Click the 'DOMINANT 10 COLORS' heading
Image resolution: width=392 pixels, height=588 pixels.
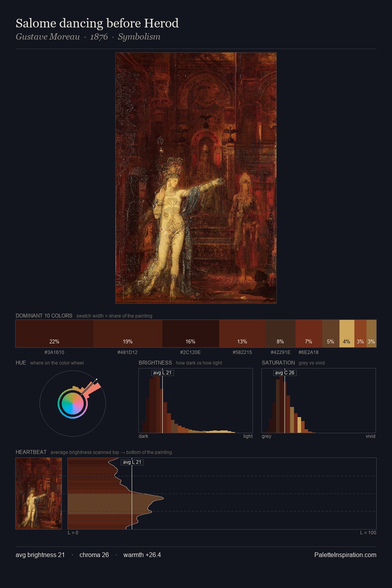click(x=44, y=316)
